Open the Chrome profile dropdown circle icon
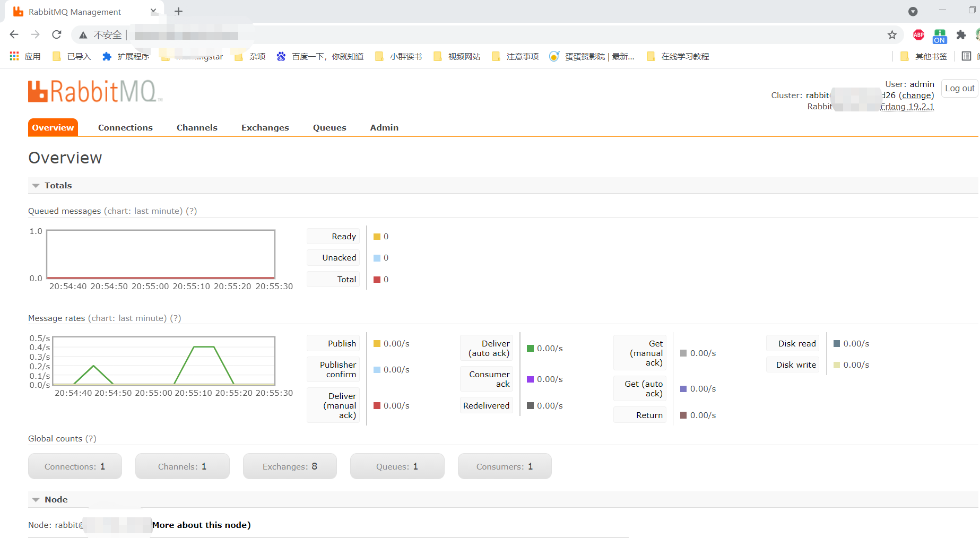This screenshot has width=980, height=538. 913,12
